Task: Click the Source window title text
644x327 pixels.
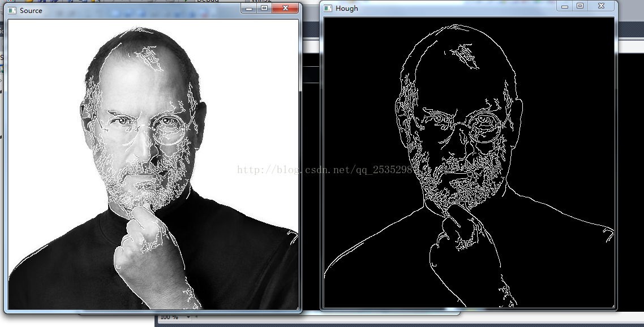Action: point(31,11)
